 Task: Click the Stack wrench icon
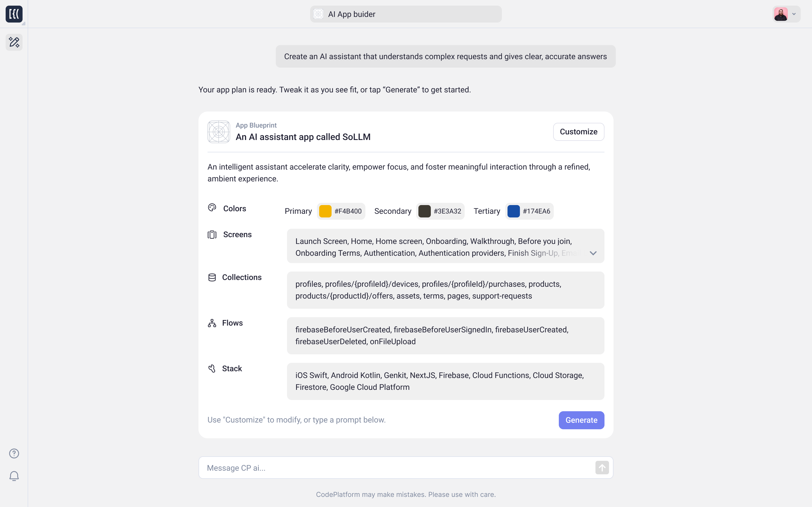pos(212,368)
